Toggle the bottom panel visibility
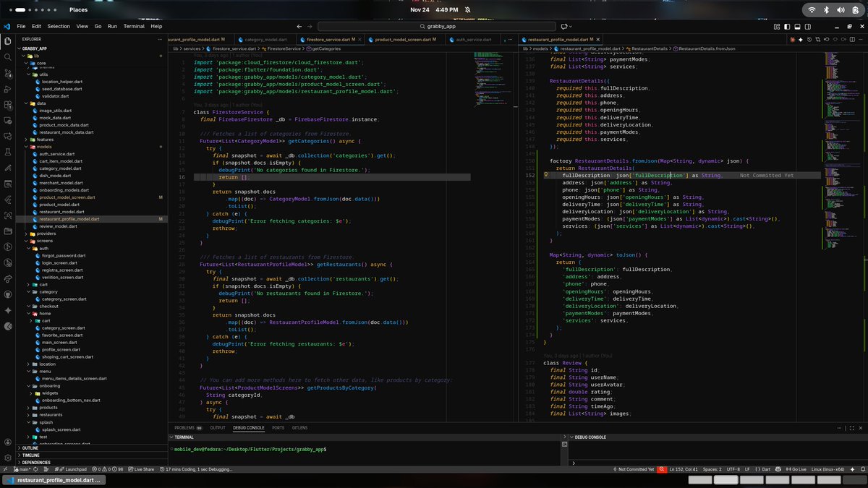 797,26
